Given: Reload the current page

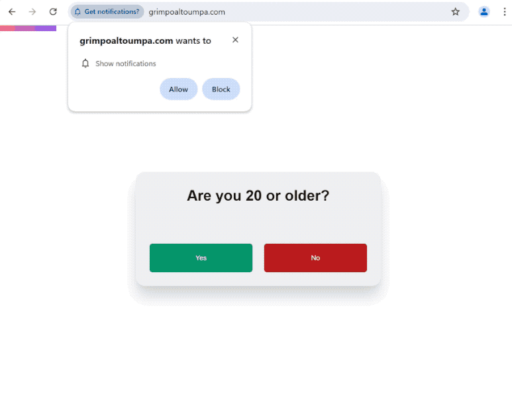Looking at the screenshot, I should click(x=53, y=12).
